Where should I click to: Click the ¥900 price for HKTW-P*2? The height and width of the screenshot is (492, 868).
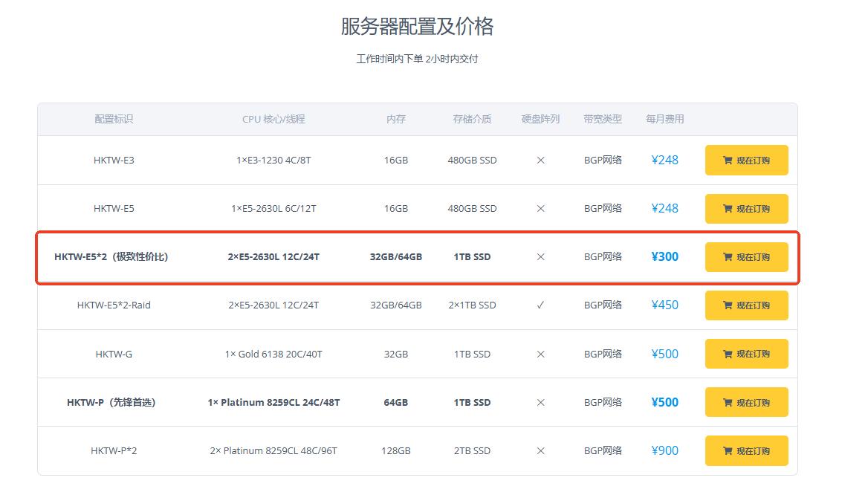[x=664, y=450]
